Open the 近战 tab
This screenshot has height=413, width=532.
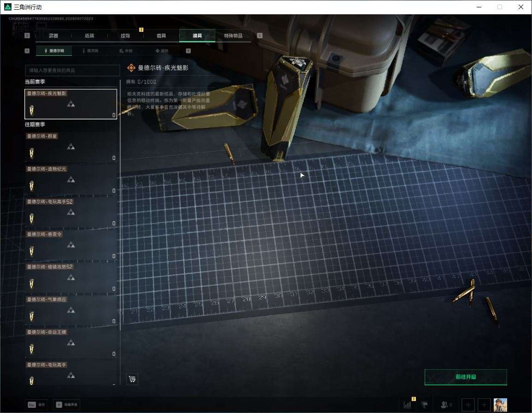89,35
